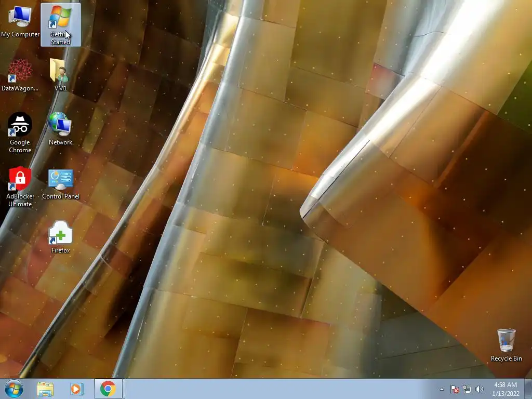Viewport: 532px width, 399px height.
Task: Open Windows Explorer from the taskbar
Action: pos(45,389)
